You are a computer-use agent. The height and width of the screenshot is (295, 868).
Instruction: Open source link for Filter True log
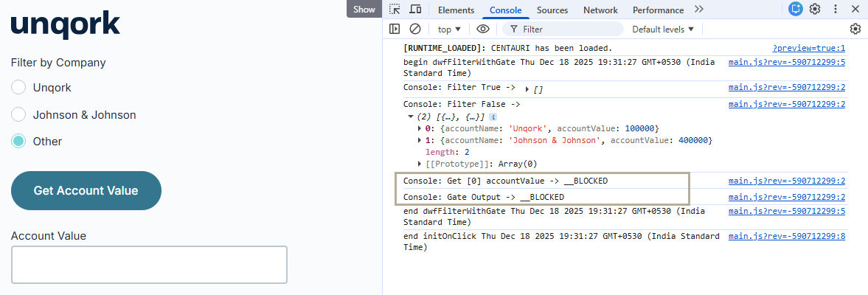(787, 87)
